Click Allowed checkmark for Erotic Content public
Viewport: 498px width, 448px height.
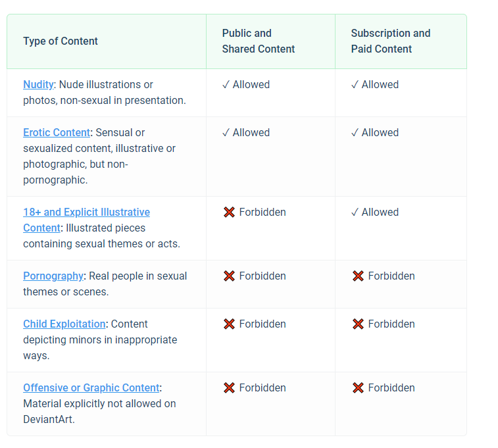(226, 133)
